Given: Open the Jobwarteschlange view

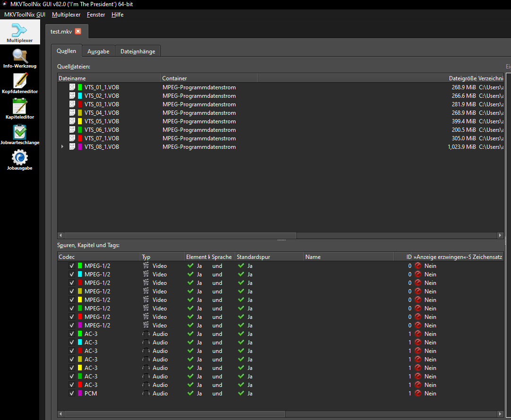Looking at the screenshot, I should pos(20,135).
